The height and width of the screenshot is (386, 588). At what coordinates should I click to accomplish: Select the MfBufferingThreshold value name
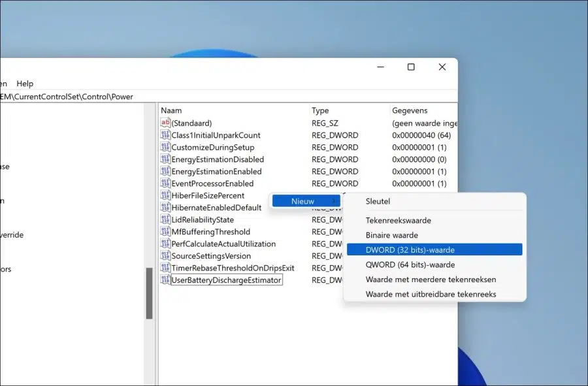coord(211,232)
